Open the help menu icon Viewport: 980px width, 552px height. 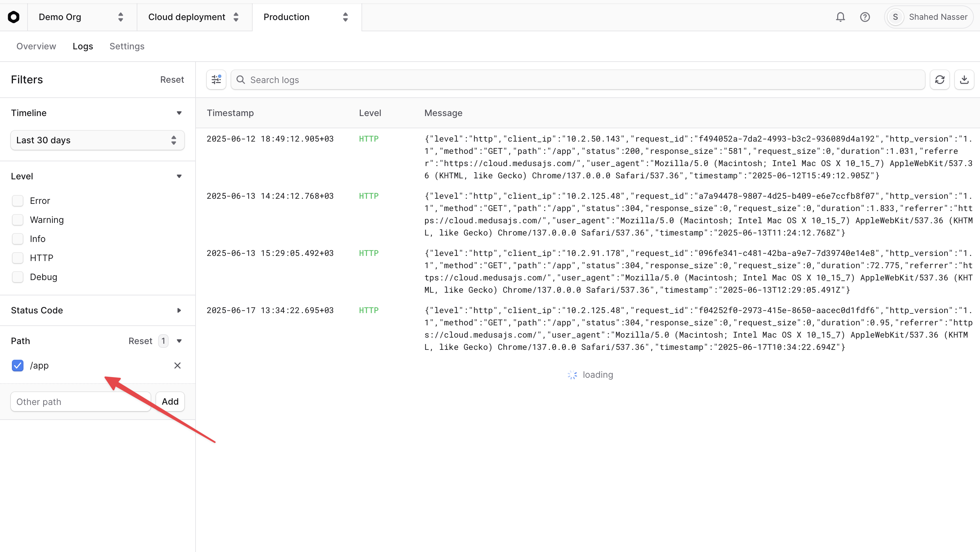[865, 17]
